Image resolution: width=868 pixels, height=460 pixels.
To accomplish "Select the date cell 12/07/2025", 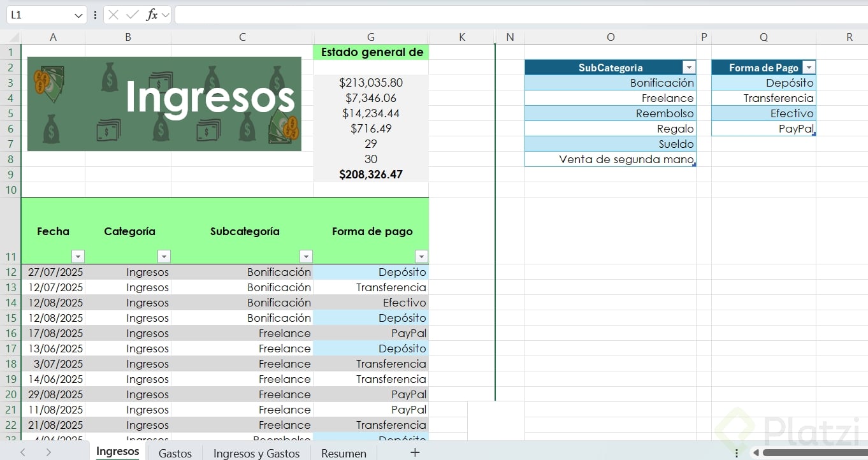I will pos(53,287).
